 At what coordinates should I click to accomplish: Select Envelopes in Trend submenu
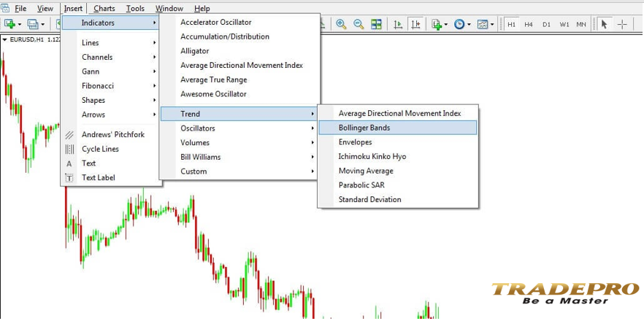pos(397,142)
